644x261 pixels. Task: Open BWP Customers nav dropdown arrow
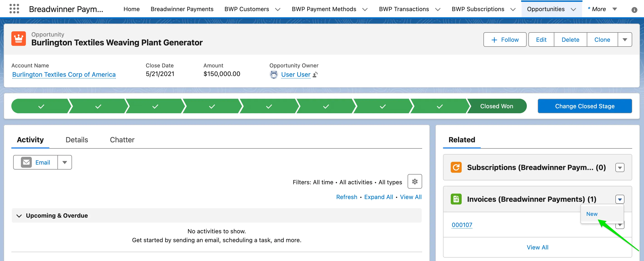[x=277, y=9]
